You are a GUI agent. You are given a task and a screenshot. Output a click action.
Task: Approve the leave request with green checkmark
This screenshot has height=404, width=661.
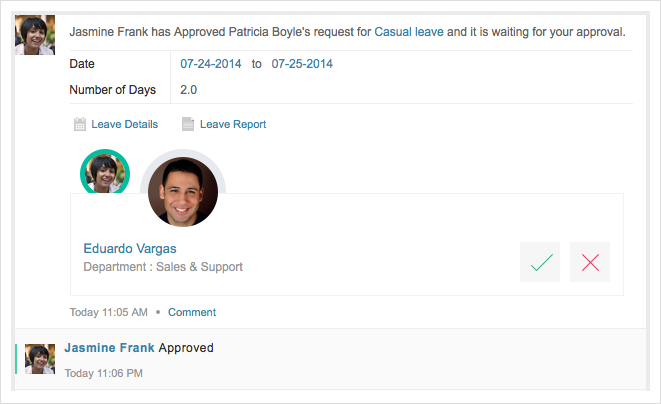pos(540,262)
